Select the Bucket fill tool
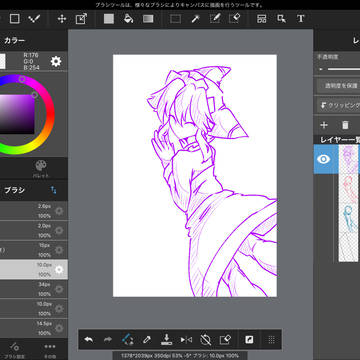The image size is (360, 360). [128, 19]
